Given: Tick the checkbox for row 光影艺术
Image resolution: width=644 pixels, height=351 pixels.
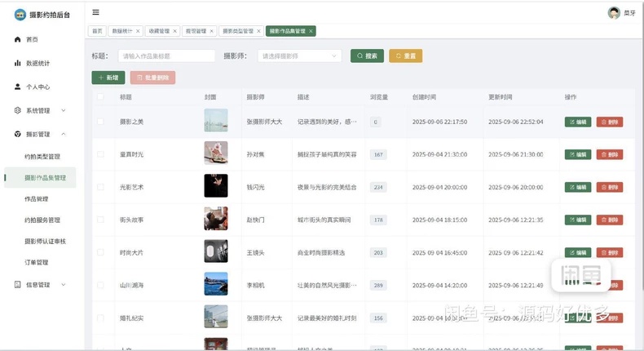Looking at the screenshot, I should coord(100,187).
